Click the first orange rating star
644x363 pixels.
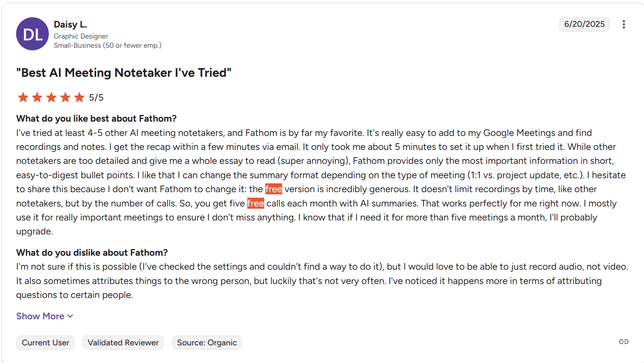pos(23,97)
